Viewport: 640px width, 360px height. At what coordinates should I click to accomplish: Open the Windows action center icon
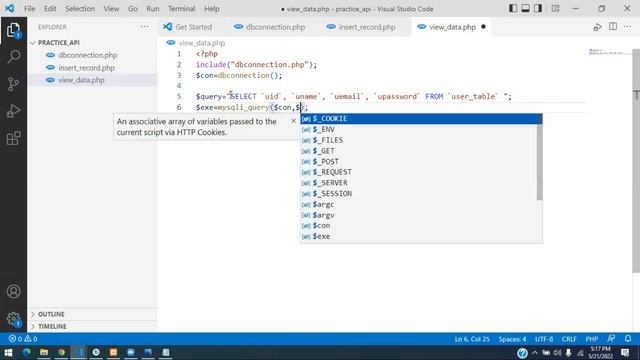click(x=625, y=352)
